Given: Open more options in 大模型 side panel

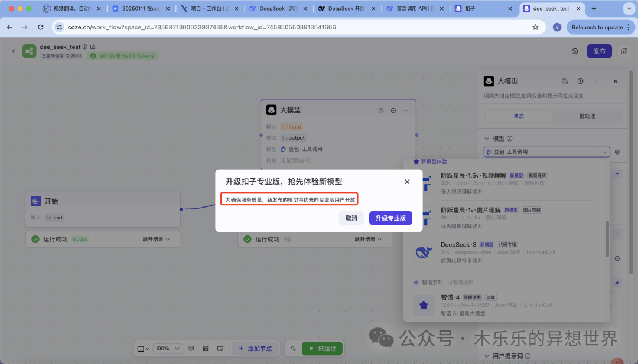Looking at the screenshot, I should point(596,81).
